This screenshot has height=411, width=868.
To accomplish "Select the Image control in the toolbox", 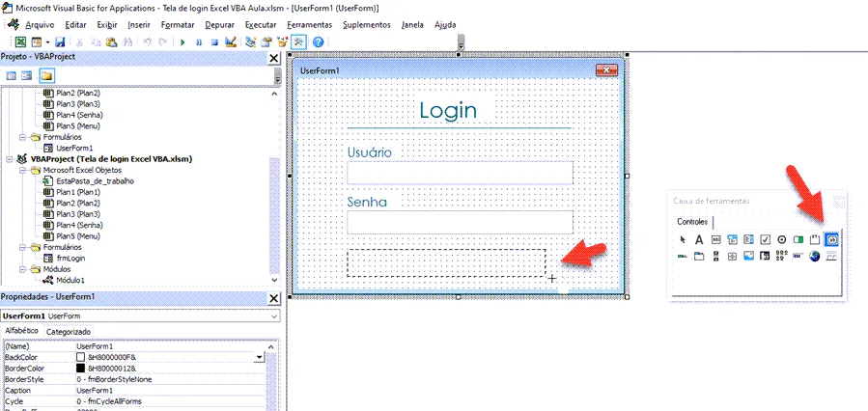I will click(x=748, y=256).
